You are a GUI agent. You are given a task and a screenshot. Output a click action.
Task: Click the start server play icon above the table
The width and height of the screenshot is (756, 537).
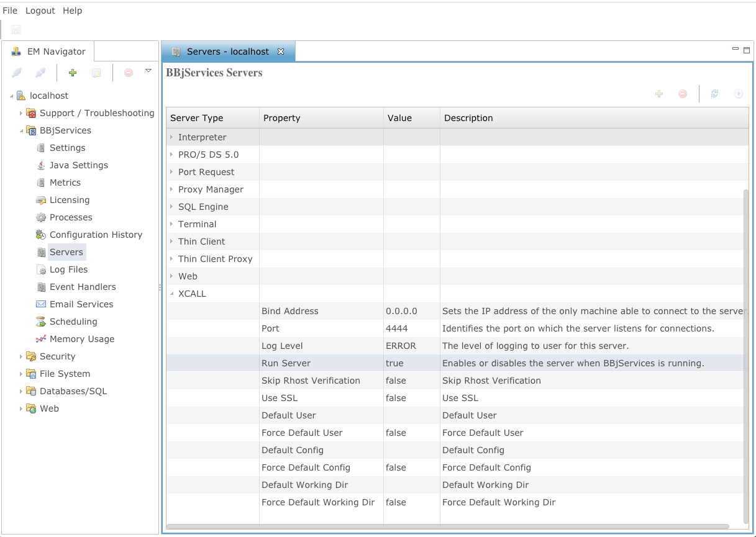(x=739, y=94)
